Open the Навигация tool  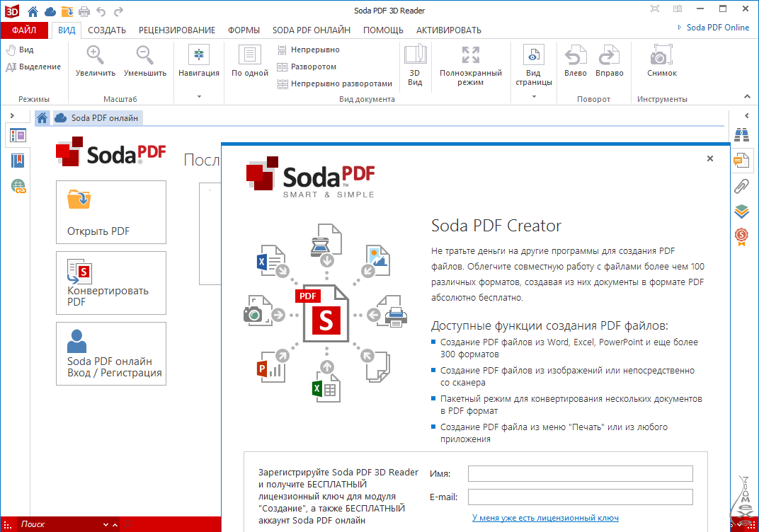click(x=199, y=62)
